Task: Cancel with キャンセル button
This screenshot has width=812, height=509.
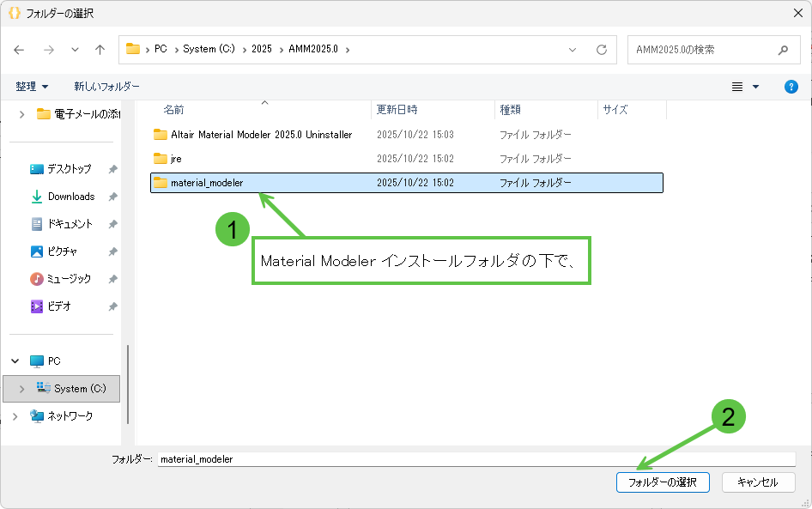Action: (758, 482)
